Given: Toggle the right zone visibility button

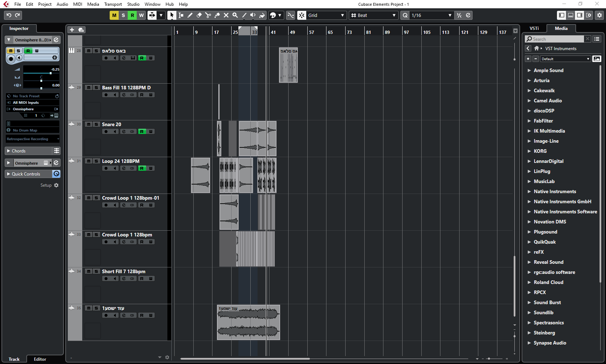Looking at the screenshot, I should click(x=580, y=15).
